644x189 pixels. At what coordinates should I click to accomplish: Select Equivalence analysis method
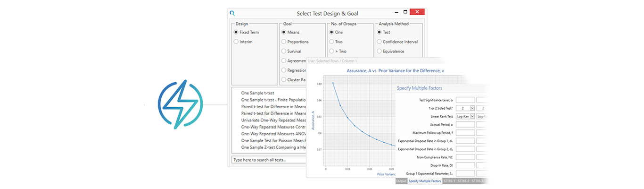[379, 51]
